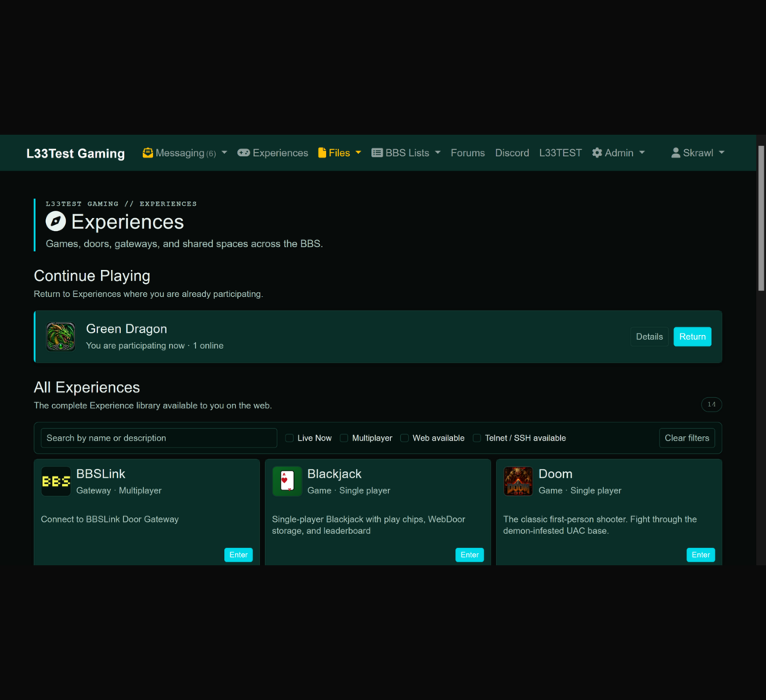
Task: Click the Clear filters button
Action: (x=687, y=438)
